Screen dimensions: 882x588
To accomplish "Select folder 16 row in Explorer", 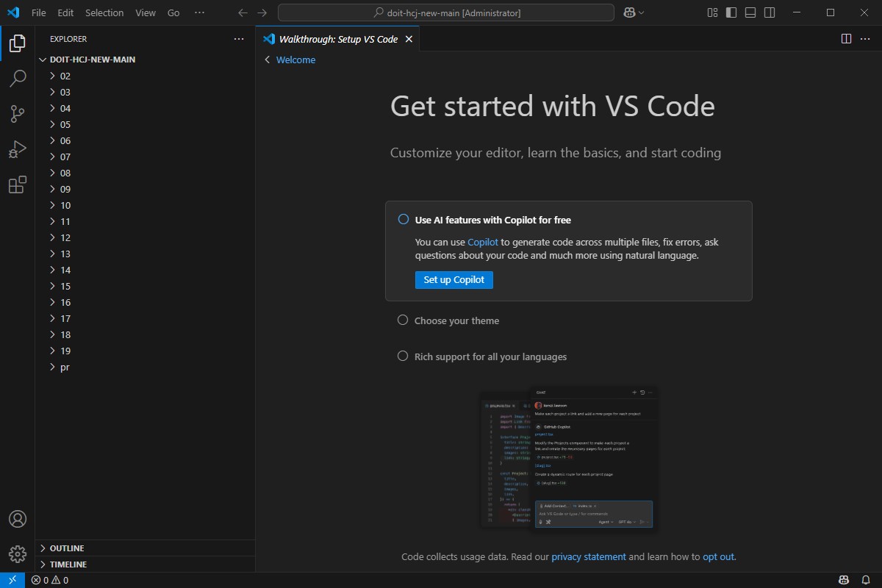I will tap(145, 302).
